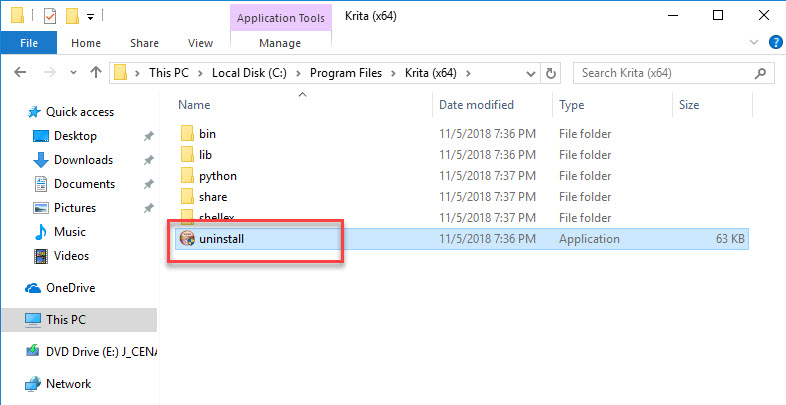Select Quick access in navigation pane
The image size is (786, 405).
80,112
